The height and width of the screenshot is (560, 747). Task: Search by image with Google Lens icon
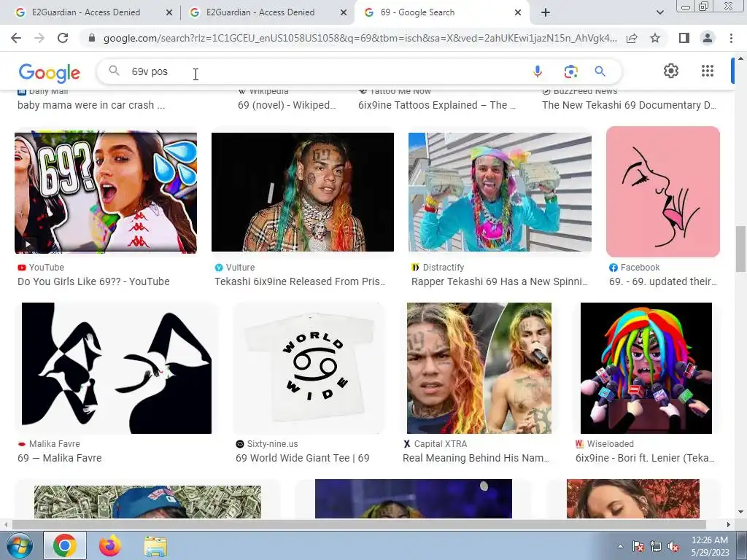coord(570,71)
